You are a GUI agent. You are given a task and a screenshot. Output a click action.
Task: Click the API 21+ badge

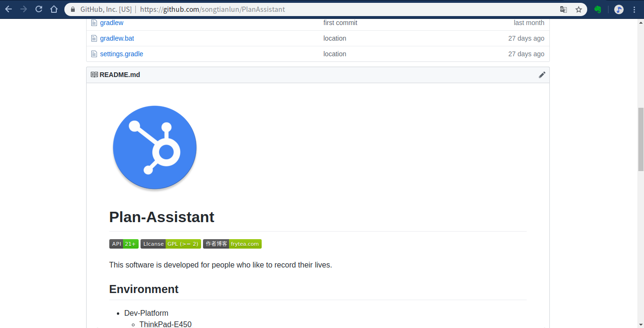click(x=124, y=244)
